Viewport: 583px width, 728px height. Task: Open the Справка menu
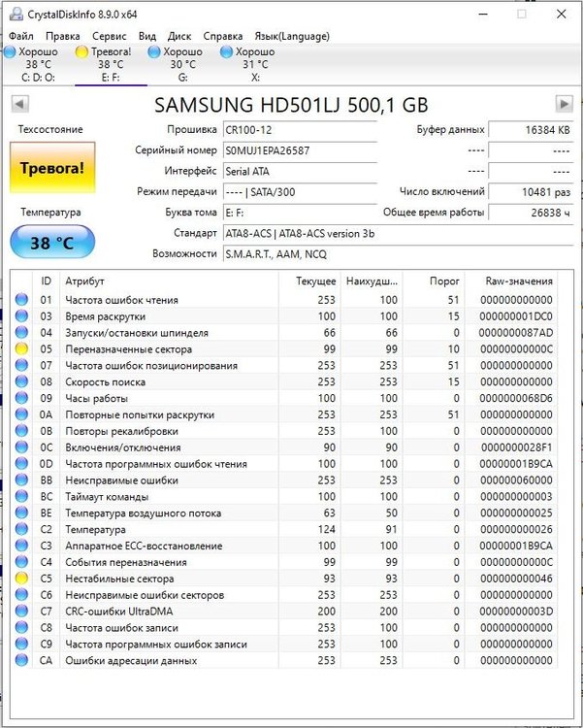[x=223, y=36]
